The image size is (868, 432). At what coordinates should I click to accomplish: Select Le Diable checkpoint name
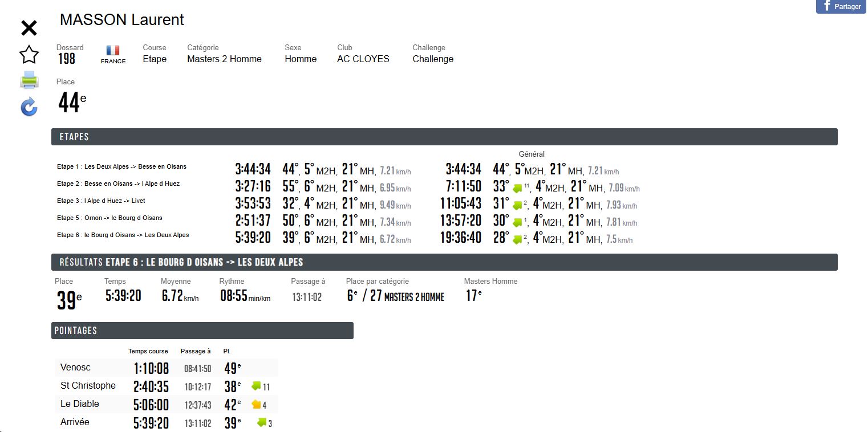(80, 404)
